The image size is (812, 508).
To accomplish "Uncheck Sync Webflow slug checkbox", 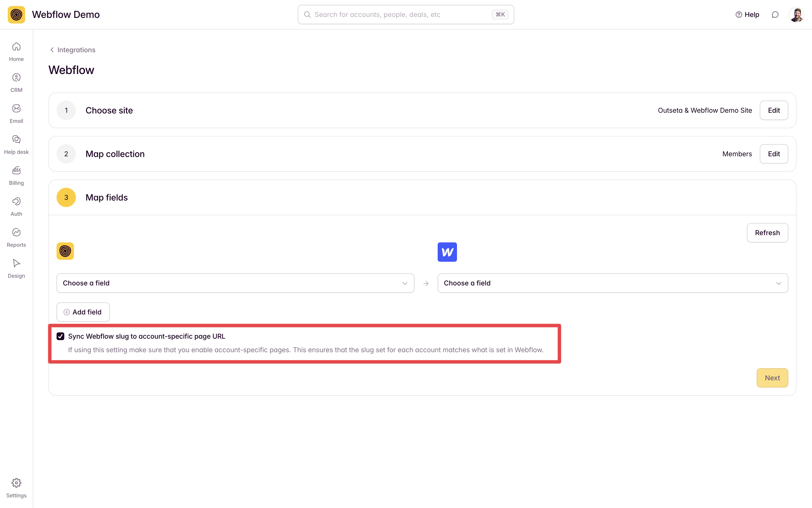I will pyautogui.click(x=60, y=336).
